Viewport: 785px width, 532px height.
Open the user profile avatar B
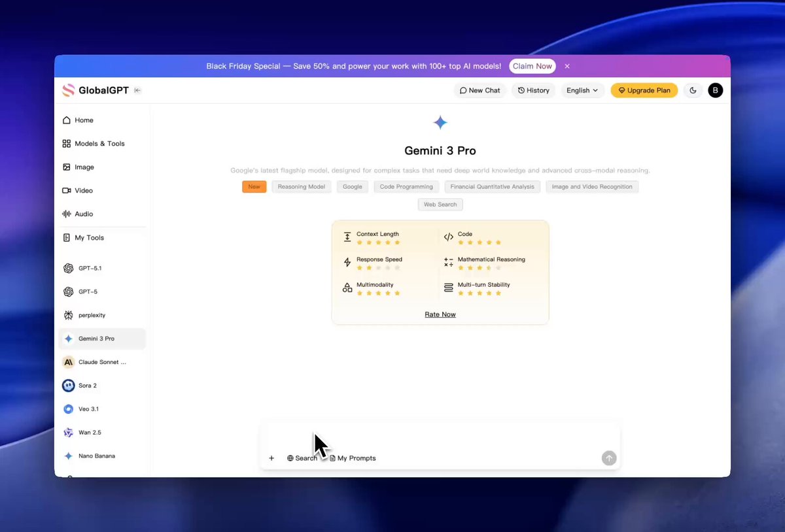pyautogui.click(x=716, y=90)
